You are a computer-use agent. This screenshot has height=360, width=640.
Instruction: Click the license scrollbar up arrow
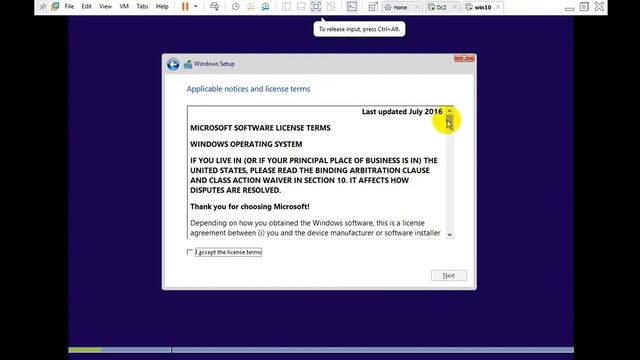pos(449,111)
